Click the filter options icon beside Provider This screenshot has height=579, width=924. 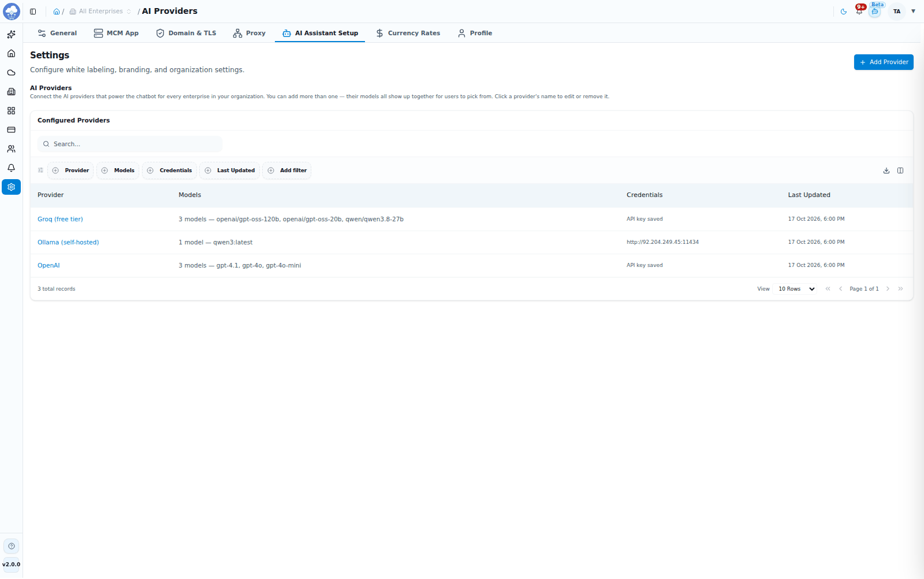[40, 170]
